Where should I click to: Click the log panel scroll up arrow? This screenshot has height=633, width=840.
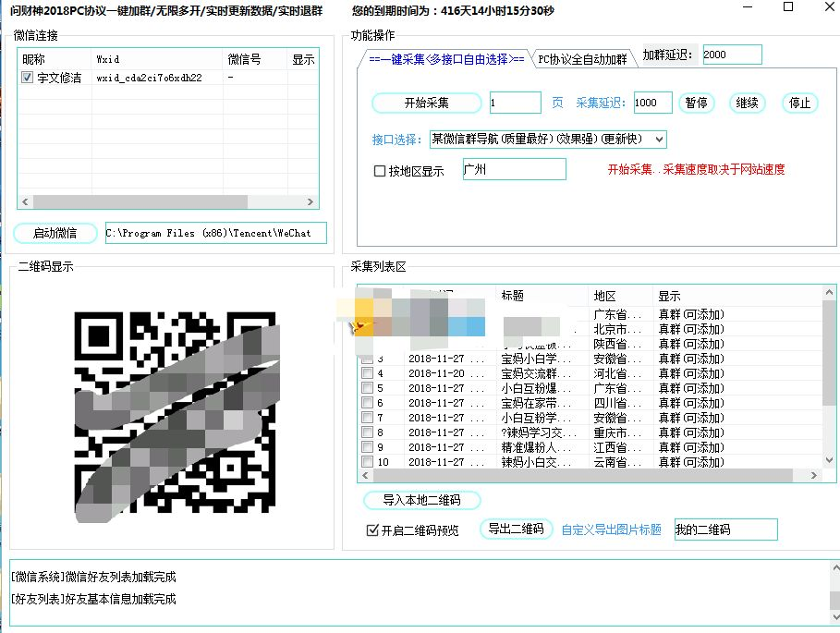(x=835, y=567)
